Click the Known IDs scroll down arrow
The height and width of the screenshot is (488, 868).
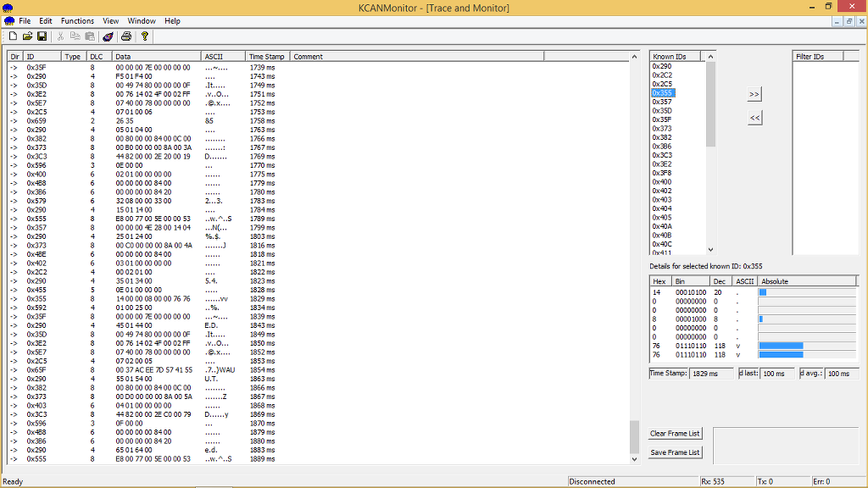711,250
